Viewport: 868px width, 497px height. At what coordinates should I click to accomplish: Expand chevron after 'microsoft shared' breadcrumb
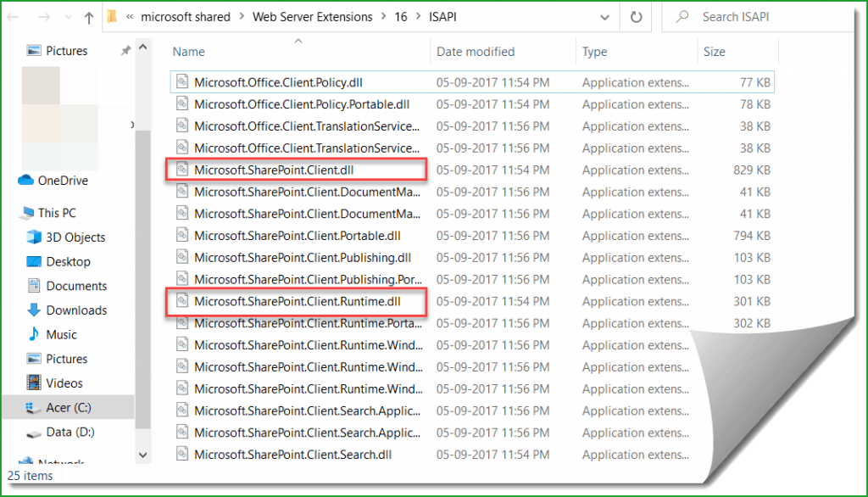tap(242, 17)
